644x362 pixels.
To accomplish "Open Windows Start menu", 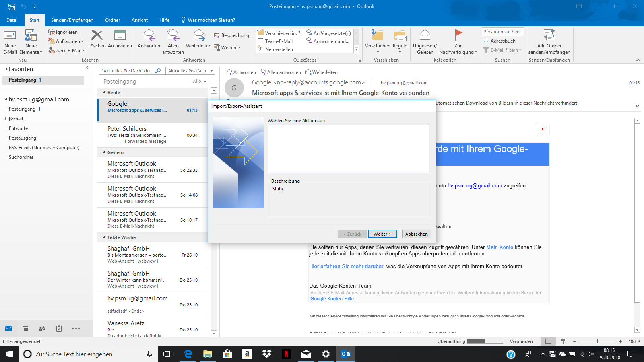I will point(10,354).
